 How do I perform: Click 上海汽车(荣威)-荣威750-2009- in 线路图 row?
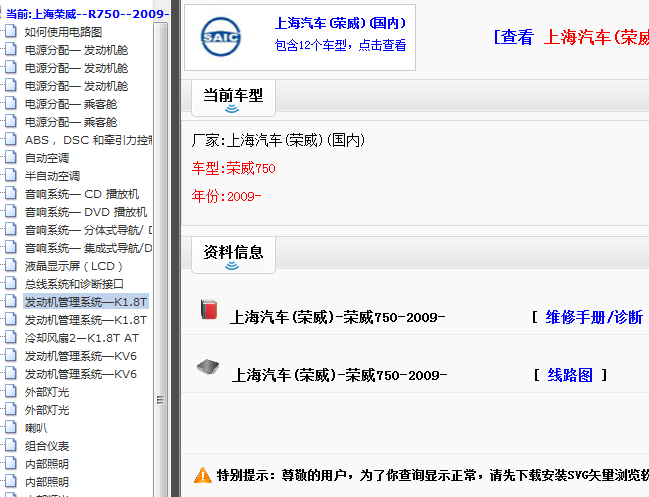point(339,375)
